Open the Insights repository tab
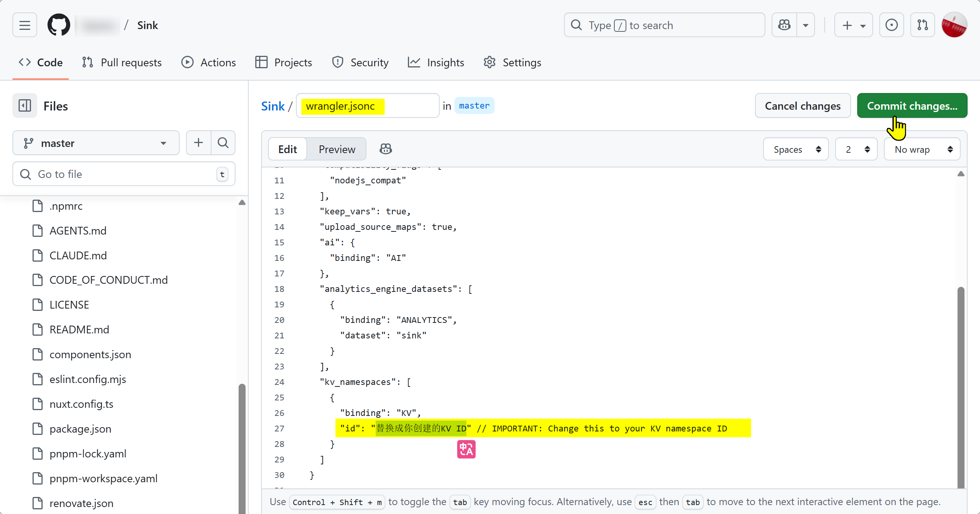 click(x=436, y=62)
